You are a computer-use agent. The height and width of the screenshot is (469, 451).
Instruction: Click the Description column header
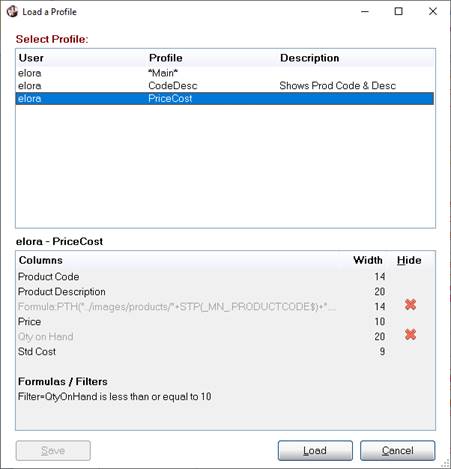309,58
